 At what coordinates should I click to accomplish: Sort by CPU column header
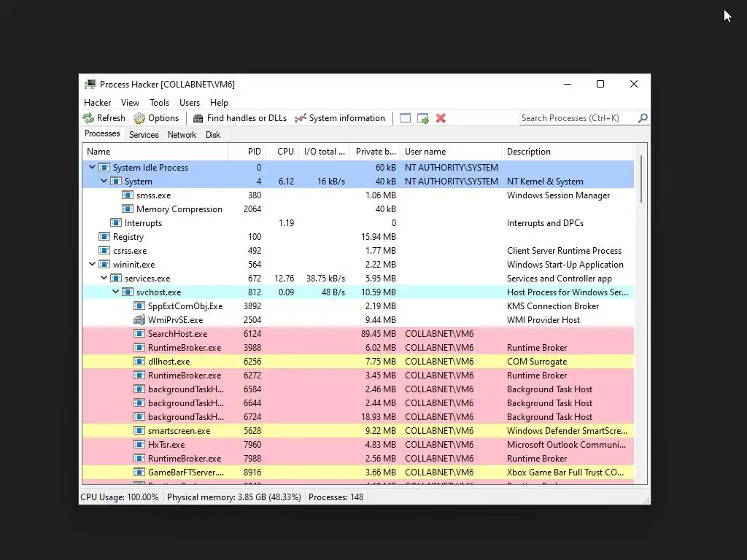[x=282, y=152]
